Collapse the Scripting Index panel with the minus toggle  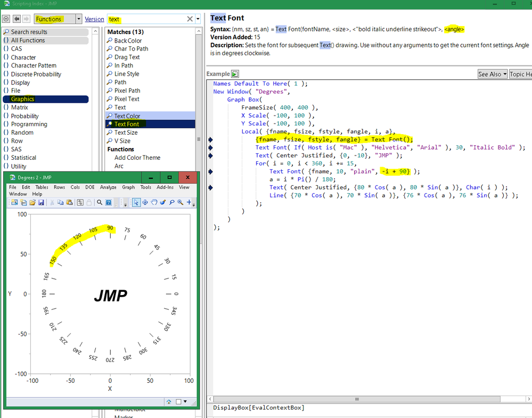6,19
